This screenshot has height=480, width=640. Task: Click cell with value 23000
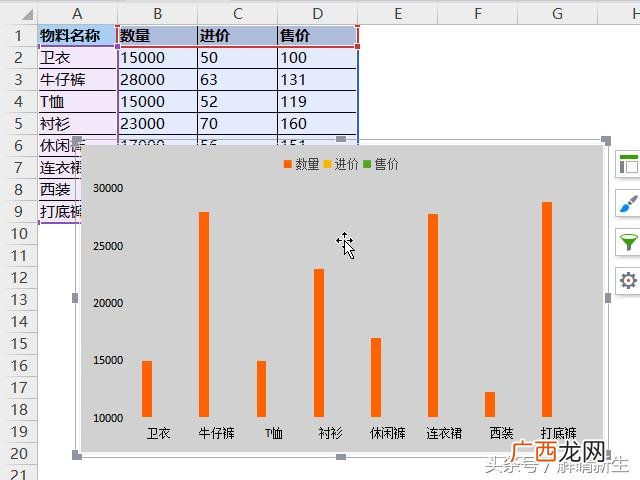[157, 124]
